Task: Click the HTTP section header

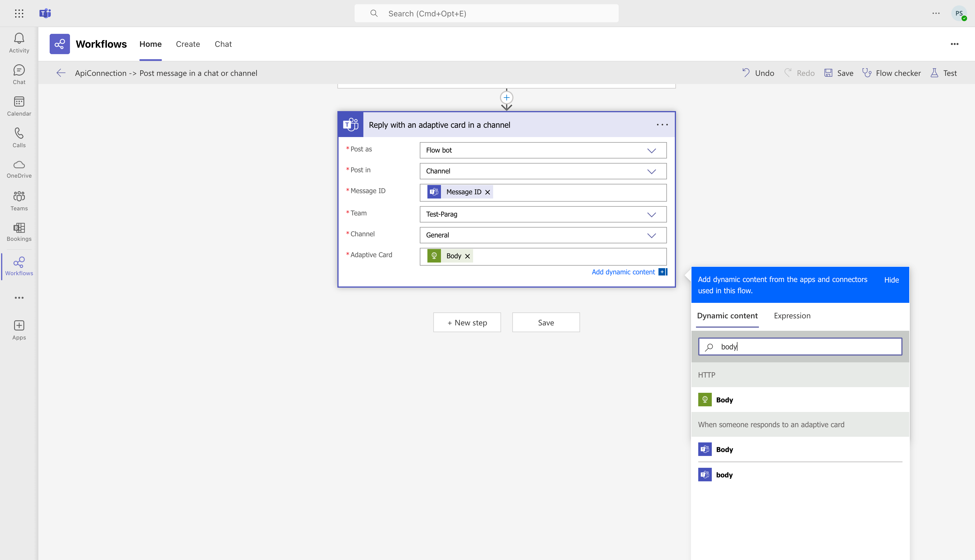Action: point(800,375)
